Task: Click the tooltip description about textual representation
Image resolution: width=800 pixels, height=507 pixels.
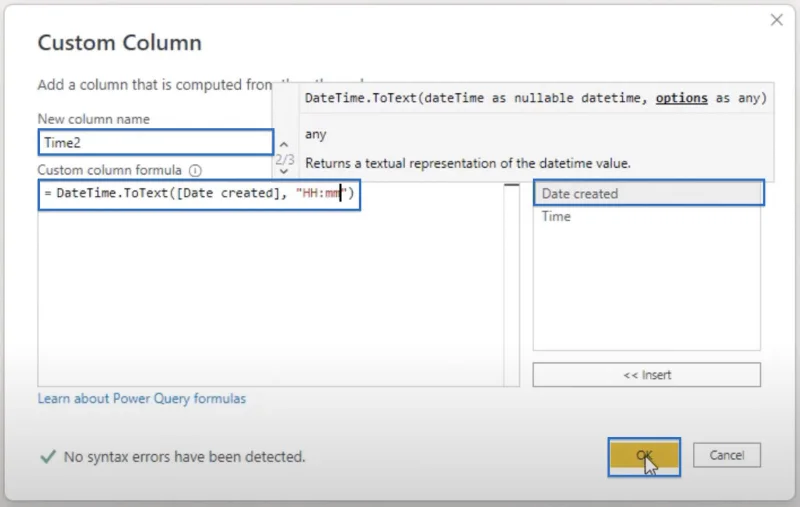Action: click(468, 163)
